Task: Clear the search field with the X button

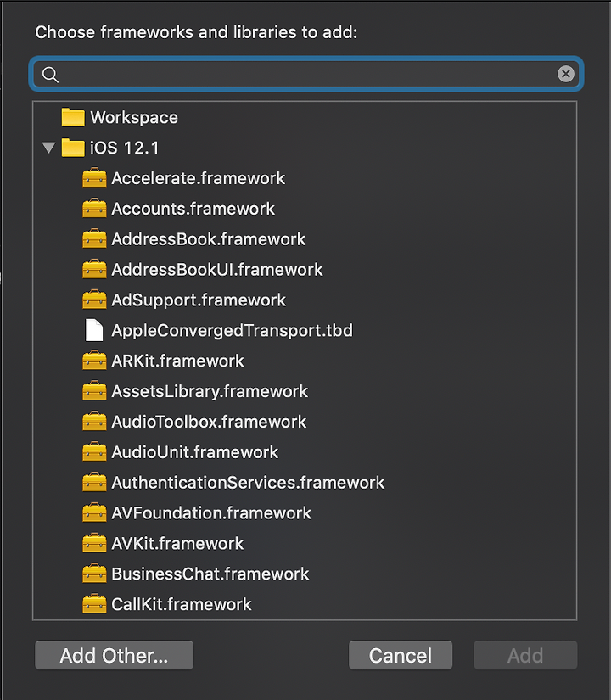Action: [x=565, y=74]
